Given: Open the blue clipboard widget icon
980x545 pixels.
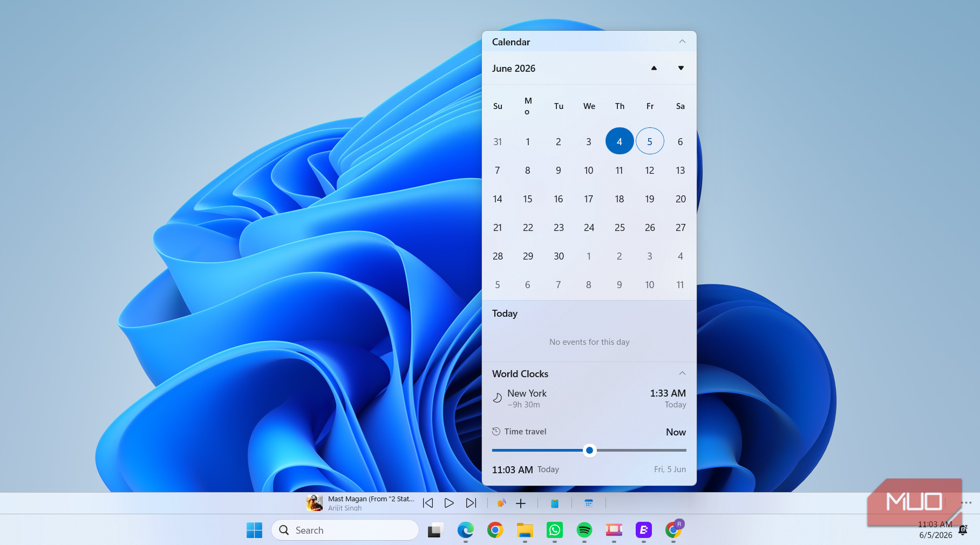Looking at the screenshot, I should tap(554, 503).
